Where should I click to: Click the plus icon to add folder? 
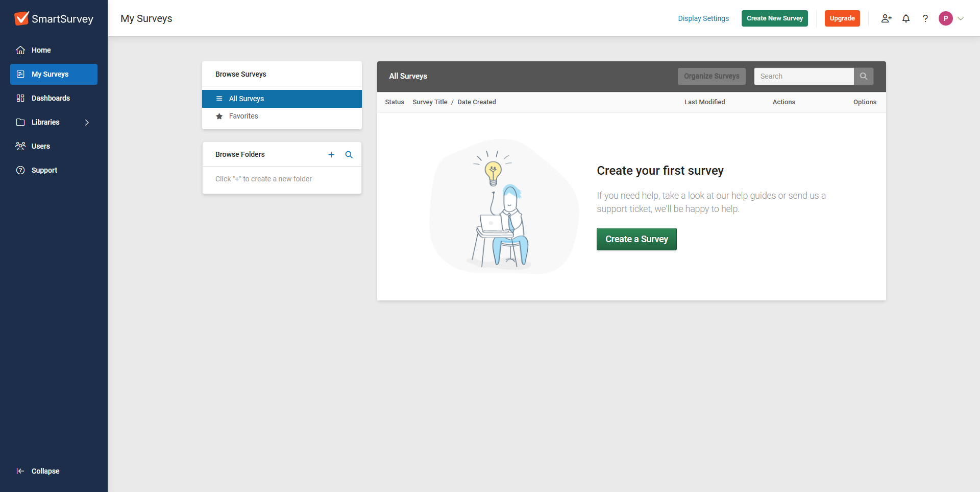331,155
